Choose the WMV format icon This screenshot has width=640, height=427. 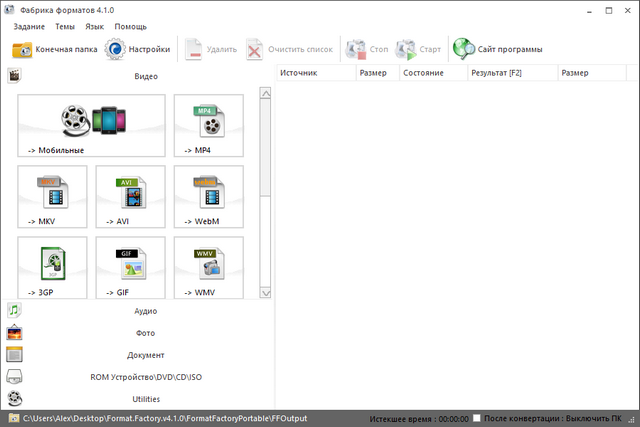pyautogui.click(x=210, y=267)
